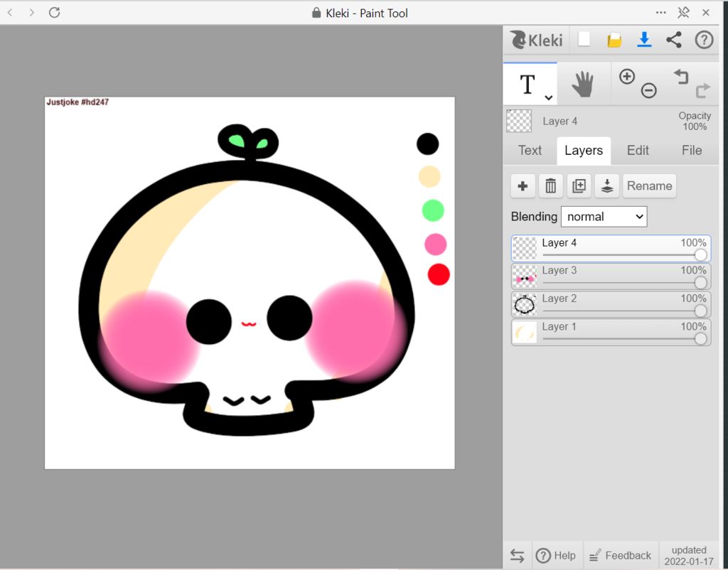The image size is (728, 570).
Task: Open the Feedback link
Action: pyautogui.click(x=621, y=556)
